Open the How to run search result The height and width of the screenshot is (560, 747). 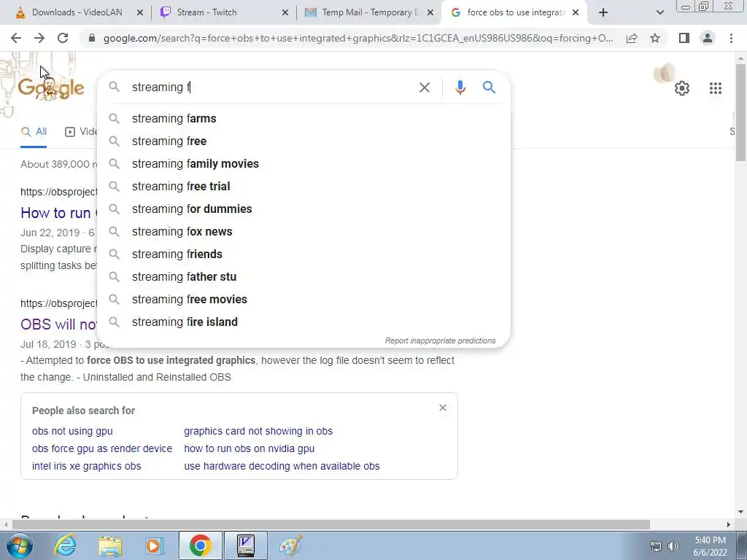58,213
